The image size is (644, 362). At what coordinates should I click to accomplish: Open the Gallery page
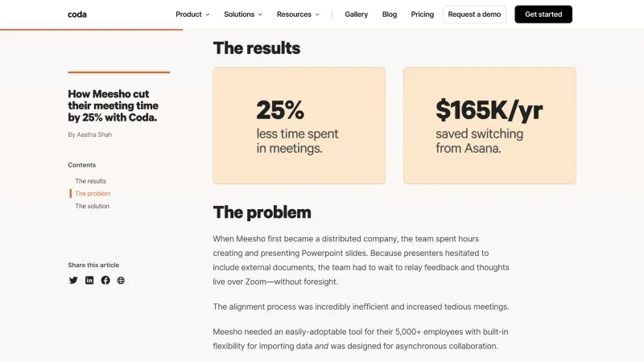coord(356,14)
